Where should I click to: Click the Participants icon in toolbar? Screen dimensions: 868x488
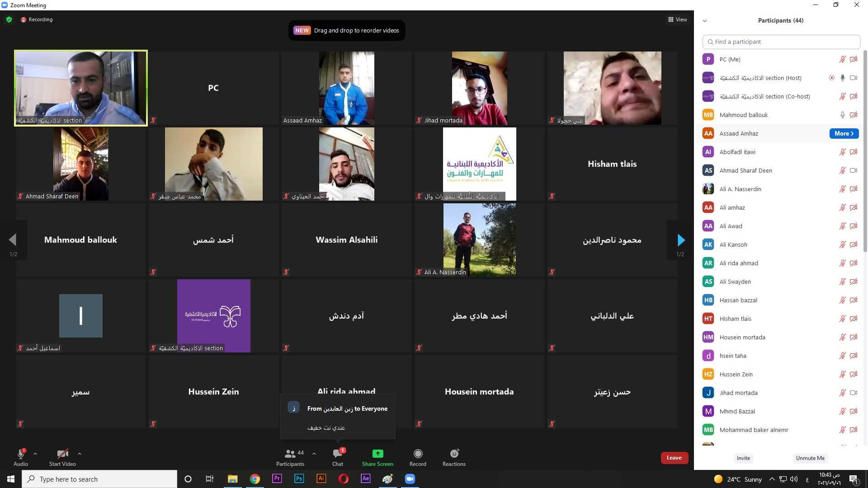pos(290,454)
